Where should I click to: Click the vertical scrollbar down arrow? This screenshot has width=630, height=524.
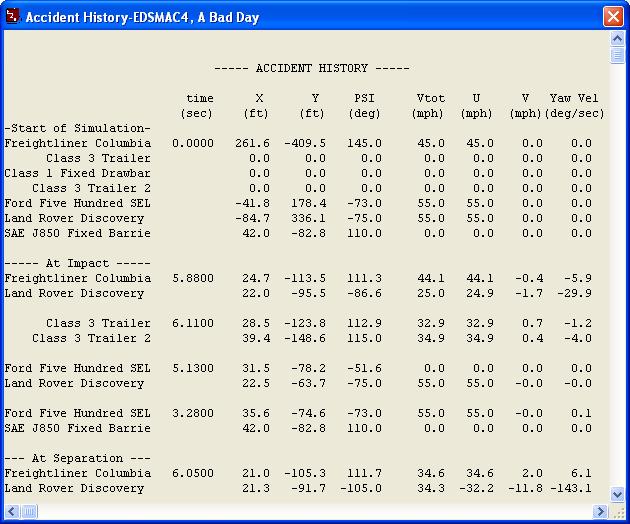618,496
